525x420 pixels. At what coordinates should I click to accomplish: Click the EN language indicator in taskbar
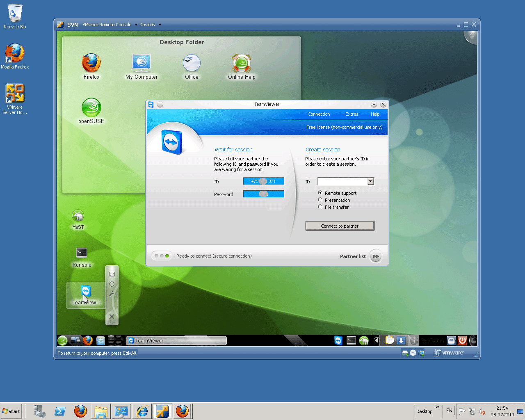pyautogui.click(x=449, y=411)
